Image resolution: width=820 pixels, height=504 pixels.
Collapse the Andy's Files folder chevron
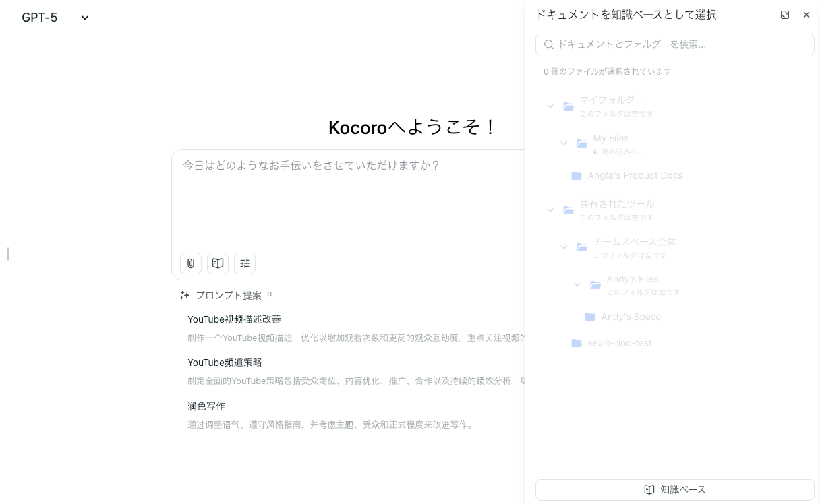coord(577,285)
